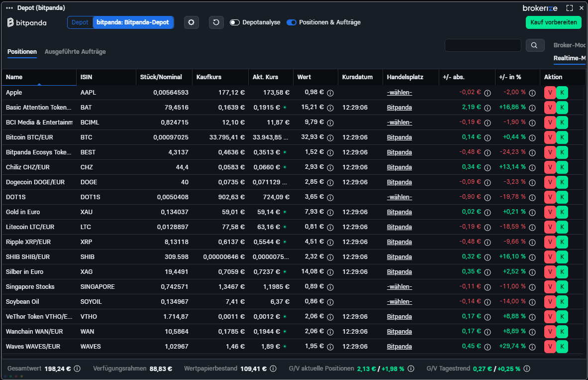
Task: Open Bitpanda link in Basic Attention Token row
Action: click(x=399, y=108)
